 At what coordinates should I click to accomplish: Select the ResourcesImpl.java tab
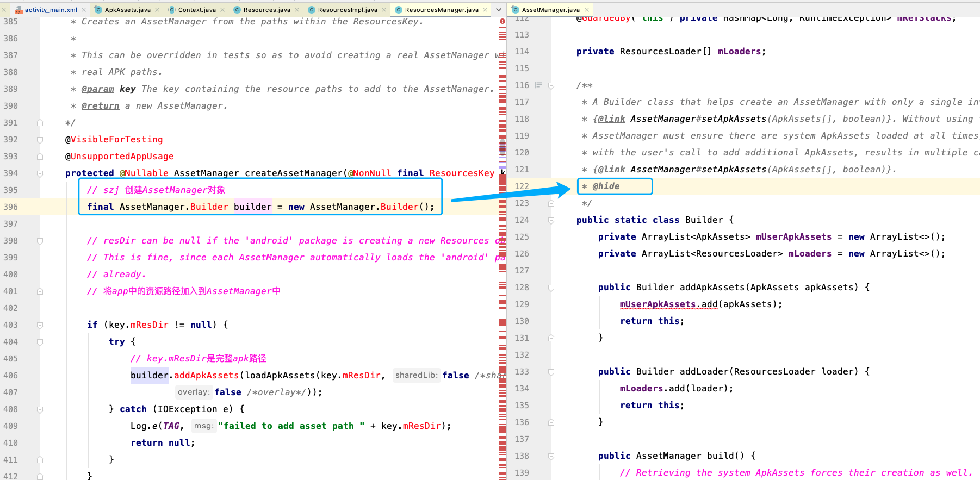click(347, 10)
